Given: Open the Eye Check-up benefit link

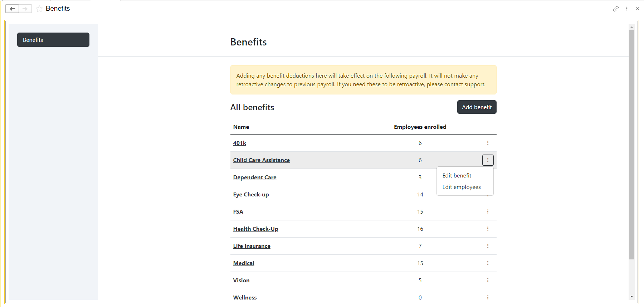Looking at the screenshot, I should (251, 194).
